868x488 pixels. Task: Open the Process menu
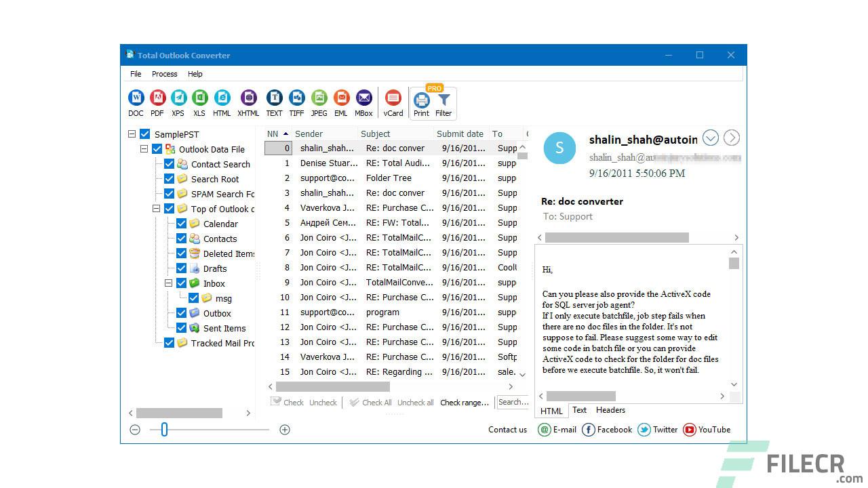[164, 74]
